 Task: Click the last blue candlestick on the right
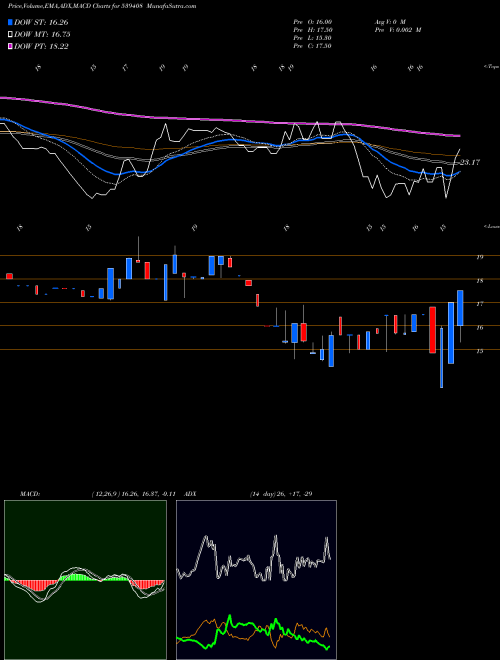pyautogui.click(x=460, y=308)
